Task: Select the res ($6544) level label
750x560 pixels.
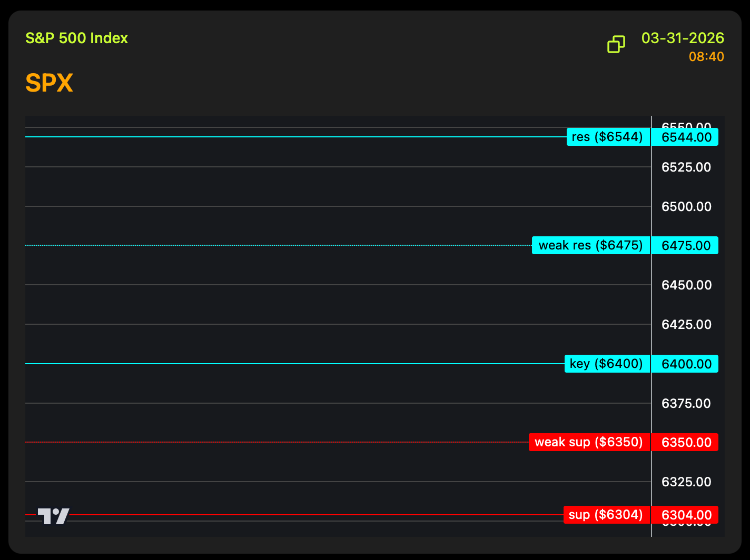Action: point(608,137)
